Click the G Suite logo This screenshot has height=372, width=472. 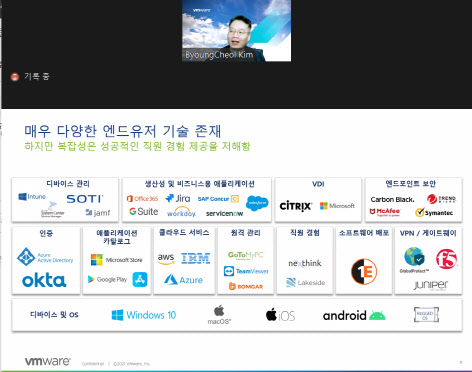144,212
